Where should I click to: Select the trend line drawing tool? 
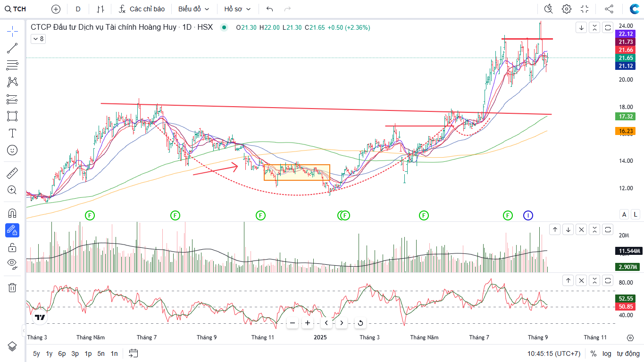pos(12,48)
